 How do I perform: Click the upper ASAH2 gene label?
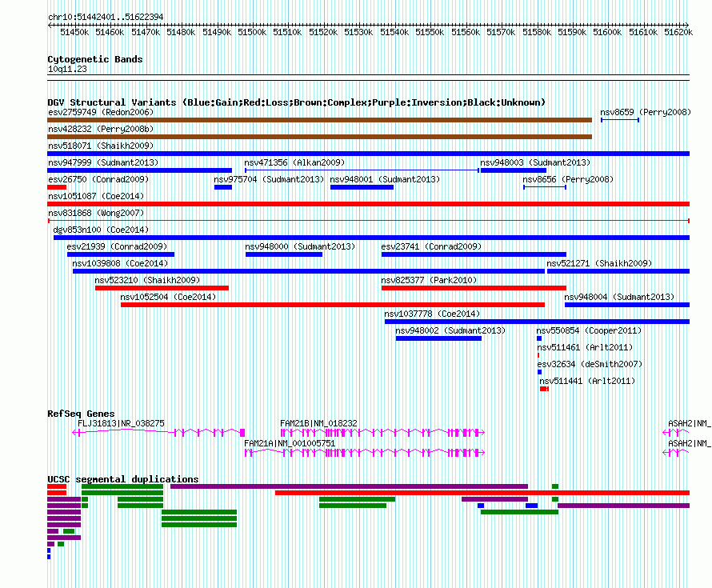pos(690,424)
